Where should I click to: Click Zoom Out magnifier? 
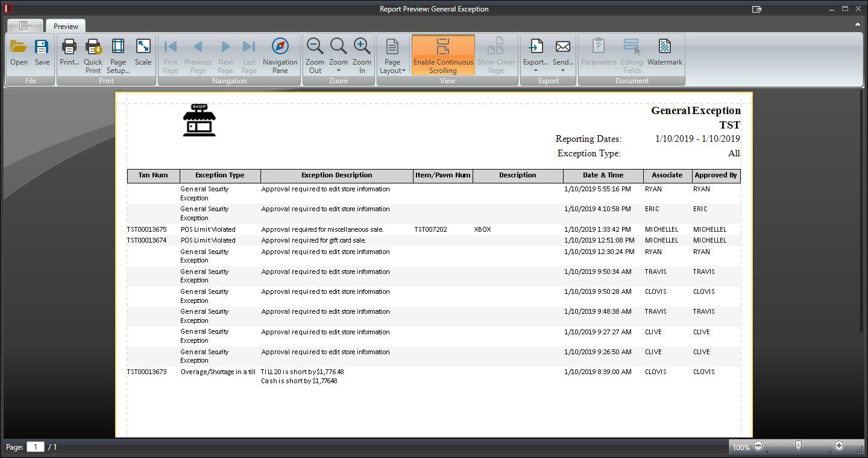[x=315, y=56]
